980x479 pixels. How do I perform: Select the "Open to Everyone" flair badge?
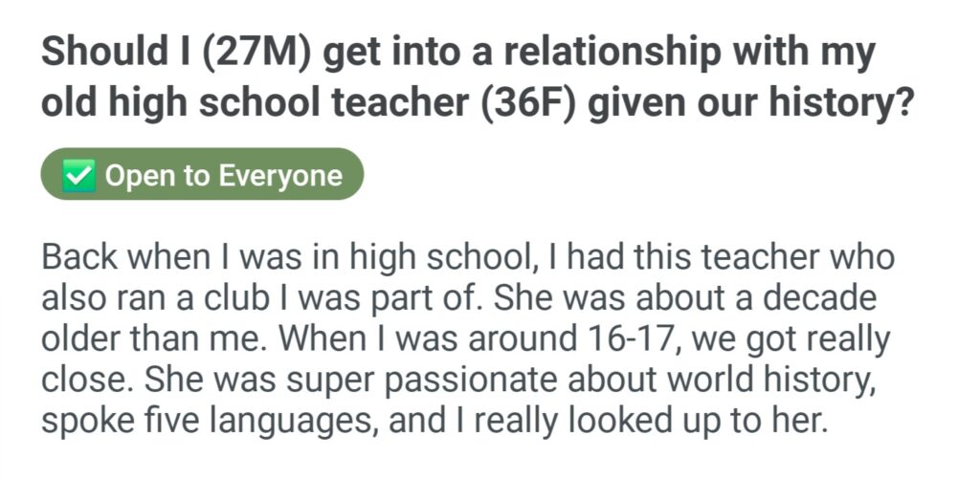(202, 175)
